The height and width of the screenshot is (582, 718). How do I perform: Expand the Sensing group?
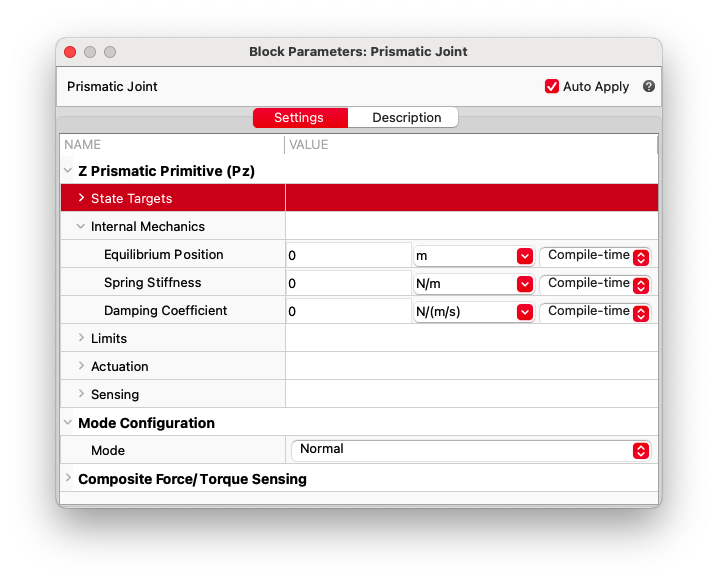[81, 393]
